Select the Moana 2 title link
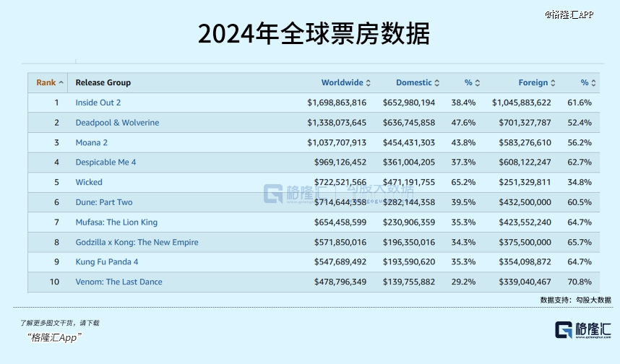Viewport: 620px width, 364px height. tap(92, 142)
